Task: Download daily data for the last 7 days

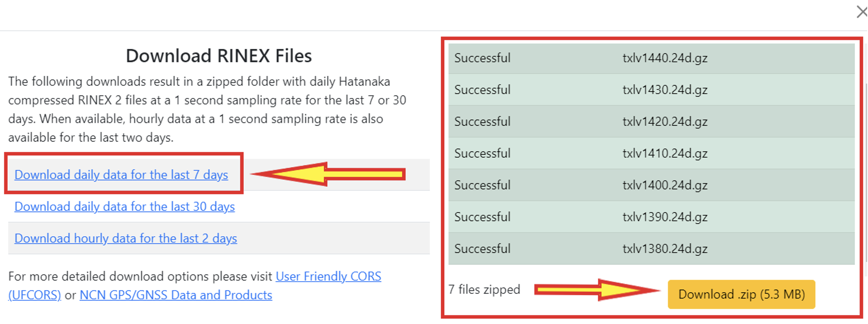Action: 121,175
